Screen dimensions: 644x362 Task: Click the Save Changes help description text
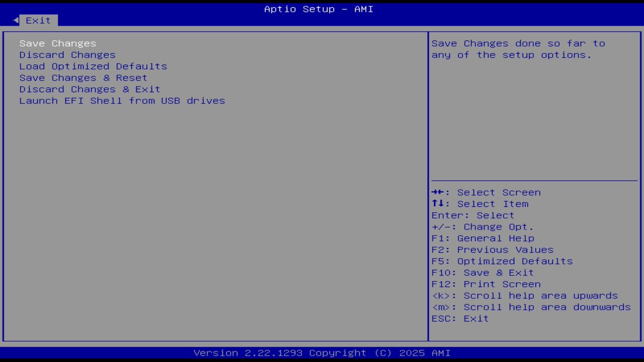518,49
